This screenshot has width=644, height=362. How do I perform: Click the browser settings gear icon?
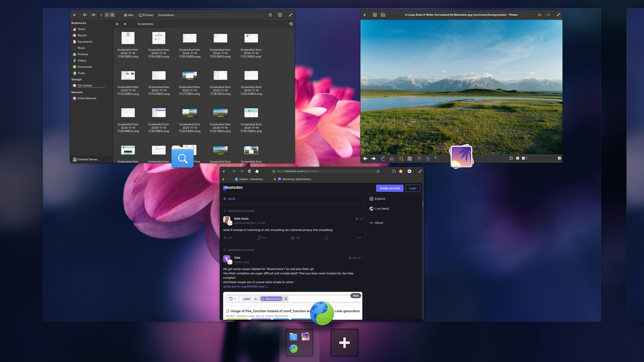(410, 172)
